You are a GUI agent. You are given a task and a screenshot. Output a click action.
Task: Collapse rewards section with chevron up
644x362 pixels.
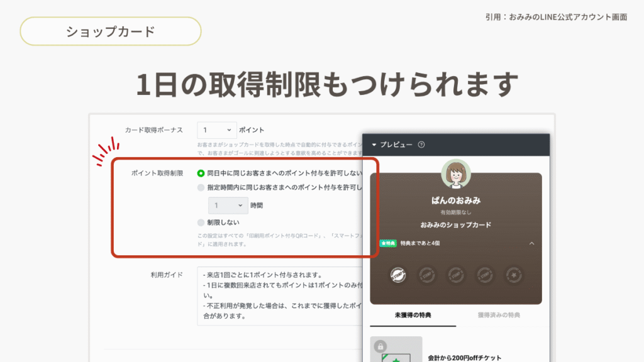tap(531, 243)
